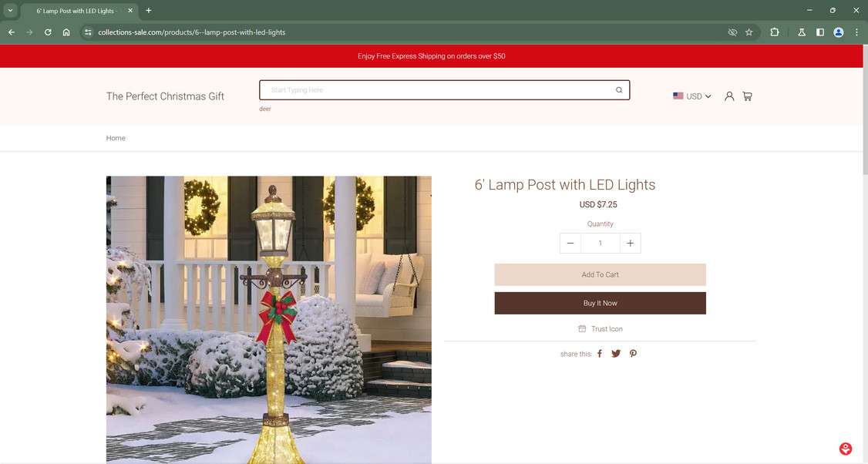Screen dimensions: 868x464
Task: Click the Add To Cart button
Action: (600, 274)
